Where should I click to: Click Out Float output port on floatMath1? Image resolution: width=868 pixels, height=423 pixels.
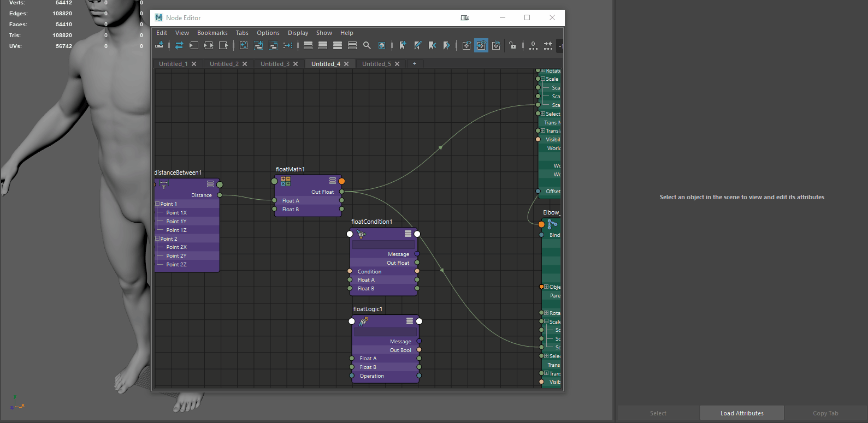[342, 192]
